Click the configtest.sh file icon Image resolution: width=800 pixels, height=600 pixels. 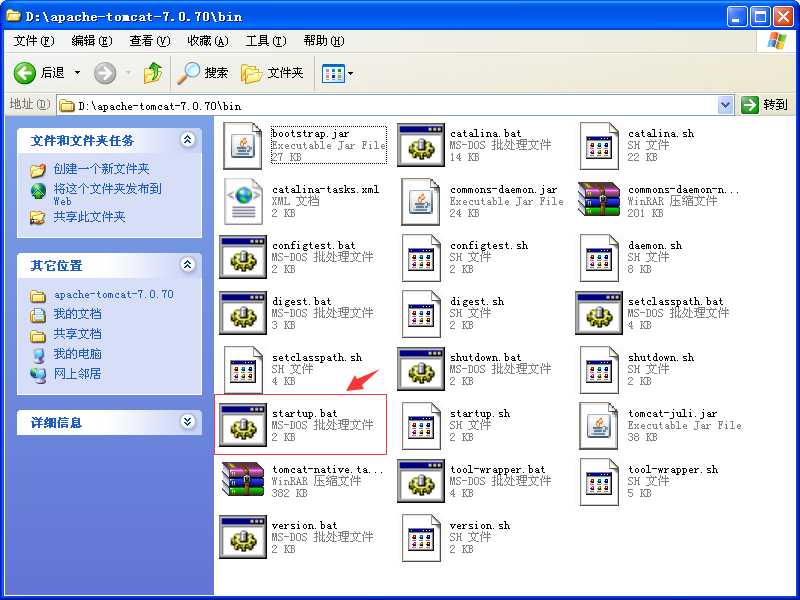click(421, 258)
